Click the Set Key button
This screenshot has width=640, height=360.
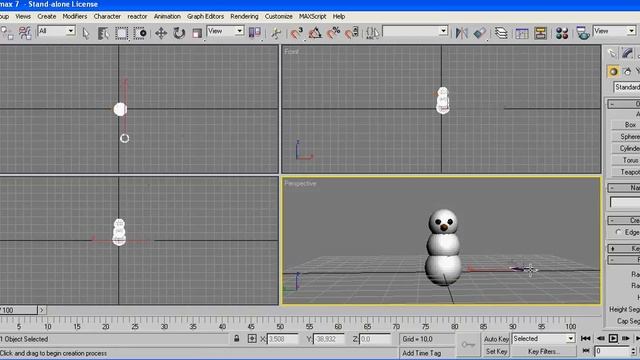(496, 351)
